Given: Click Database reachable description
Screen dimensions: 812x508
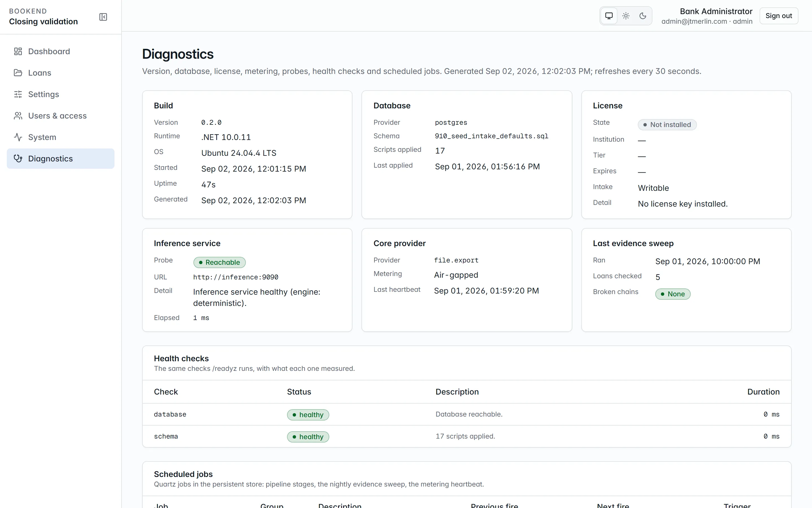Looking at the screenshot, I should 469,414.
